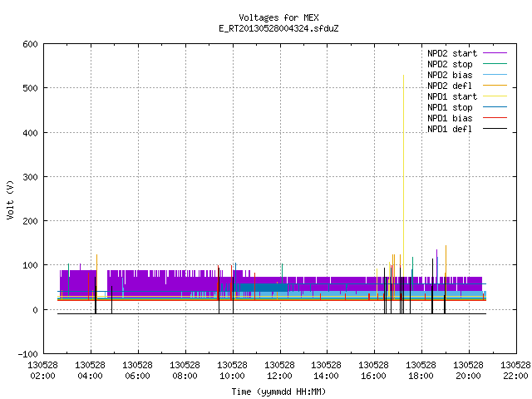Screen dimensions: 532x399
Task: Click the purple NPD2 start legend line
Action: click(x=495, y=53)
